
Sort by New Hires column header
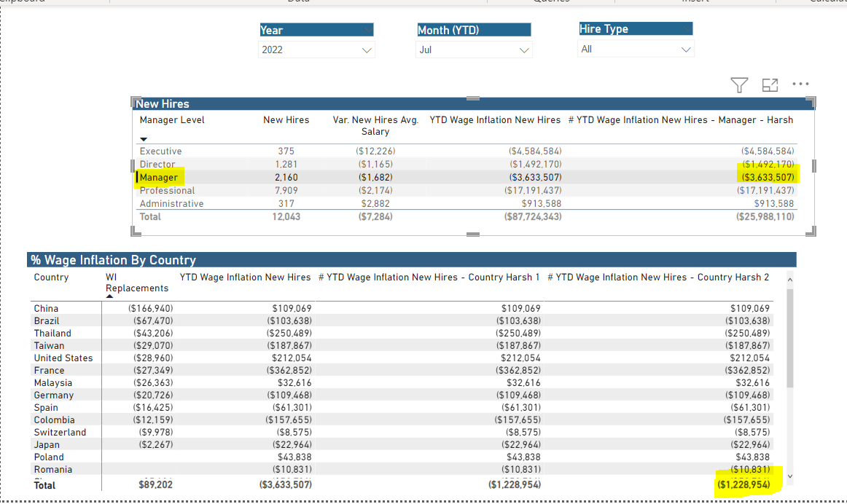[286, 119]
